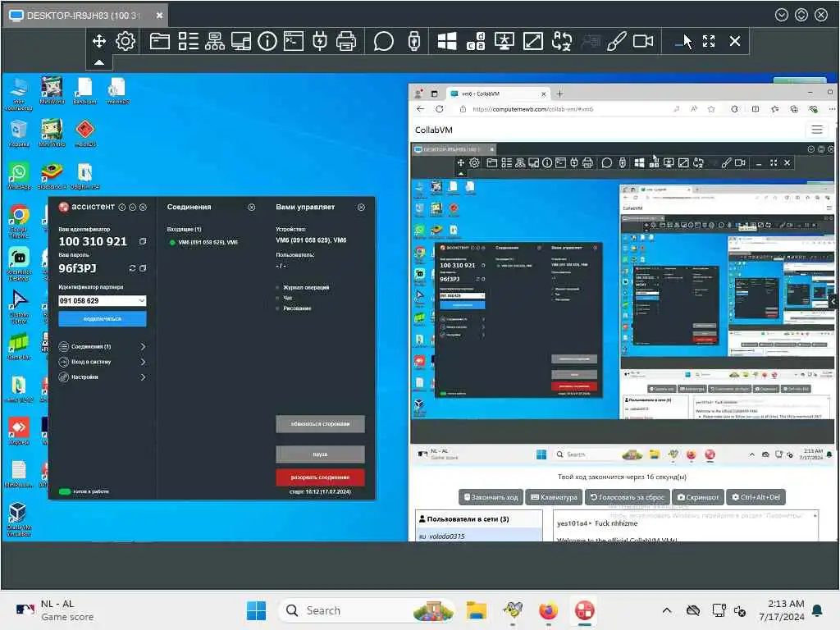The image size is (840, 630).
Task: Open Firefox from taskbar
Action: [x=548, y=610]
